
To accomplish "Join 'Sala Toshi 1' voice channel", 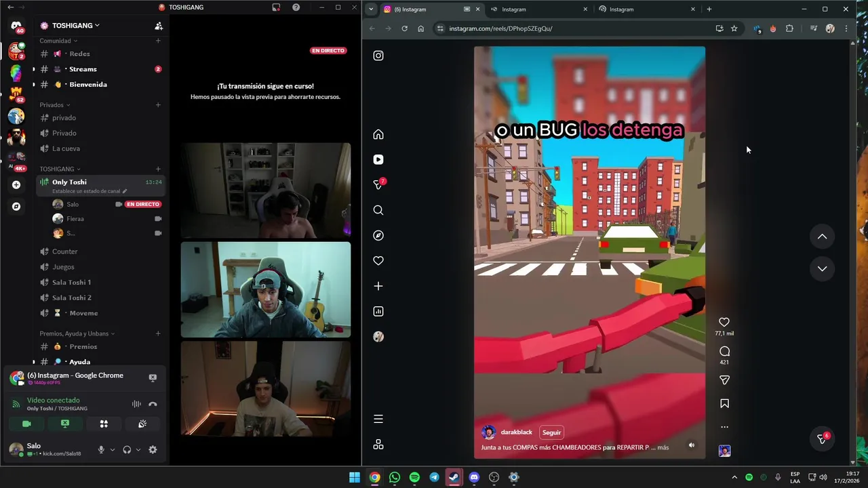I will coord(100,282).
